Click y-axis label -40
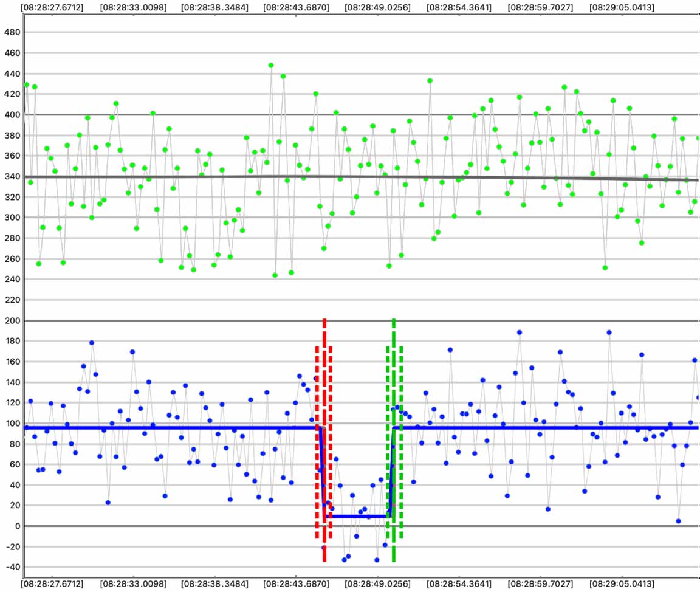 (13, 567)
